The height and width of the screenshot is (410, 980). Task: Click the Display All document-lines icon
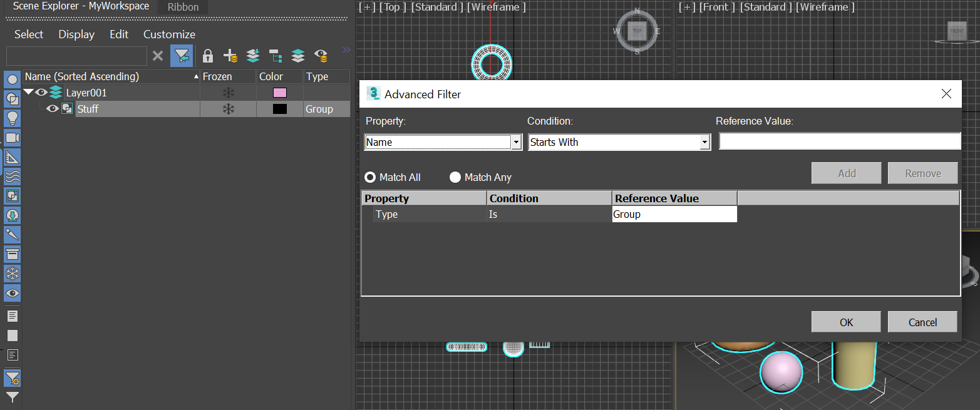pyautogui.click(x=13, y=315)
